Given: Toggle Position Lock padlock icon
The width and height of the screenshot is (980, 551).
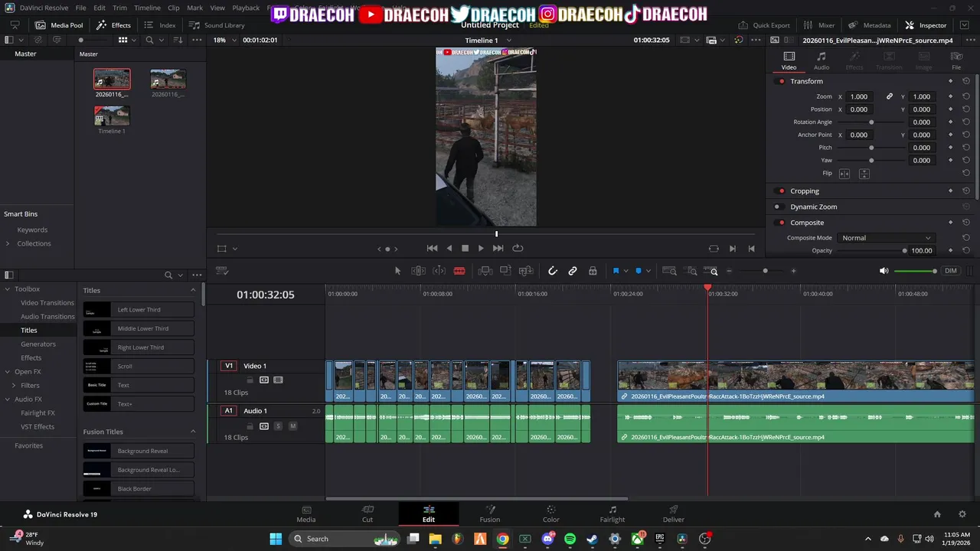Looking at the screenshot, I should click(x=593, y=271).
